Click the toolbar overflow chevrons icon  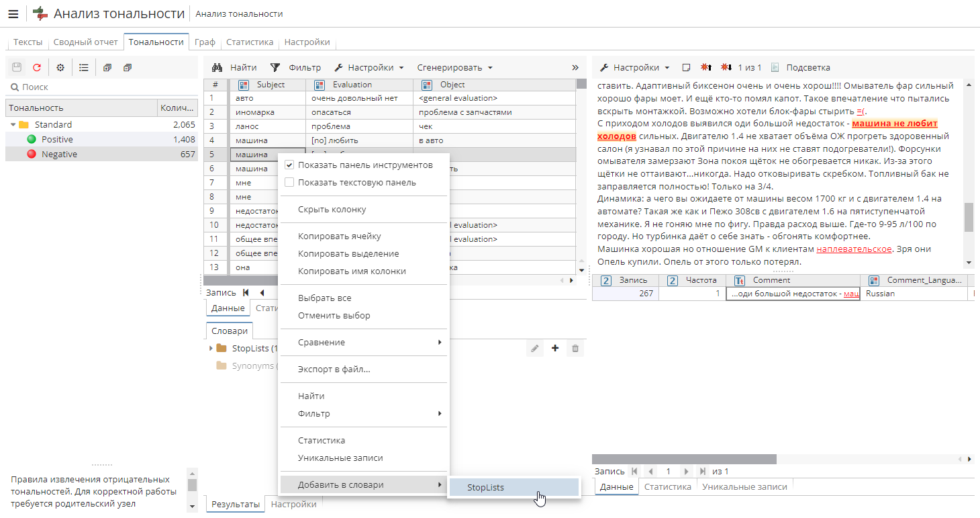575,67
